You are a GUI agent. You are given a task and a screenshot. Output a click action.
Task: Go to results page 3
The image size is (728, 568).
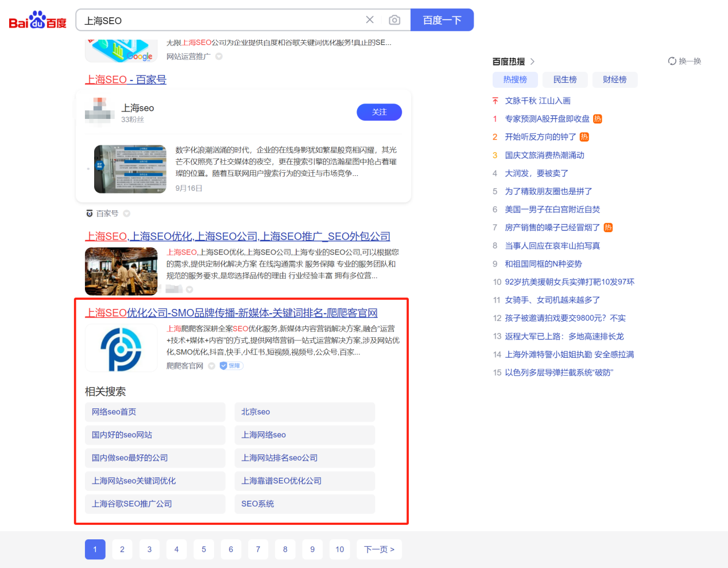tap(149, 550)
